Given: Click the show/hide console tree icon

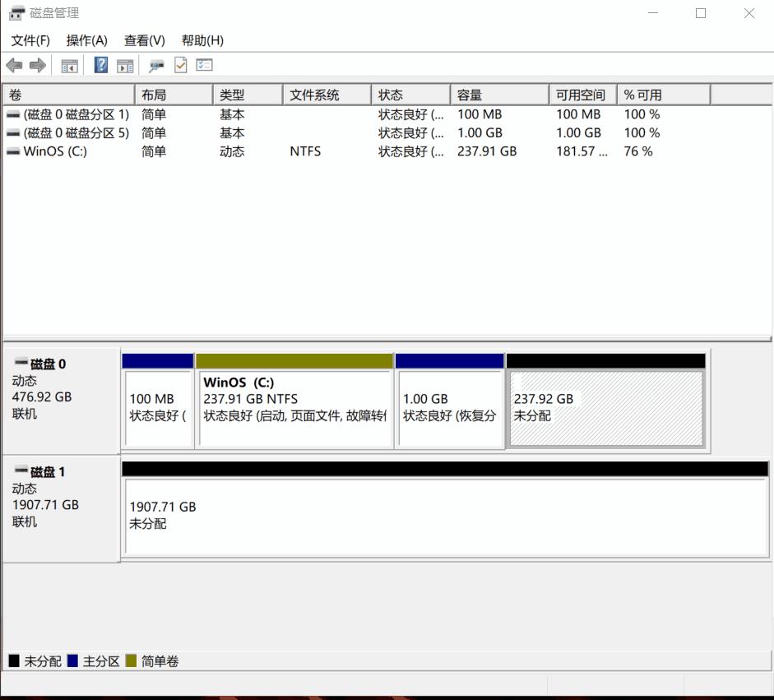Looking at the screenshot, I should (70, 65).
